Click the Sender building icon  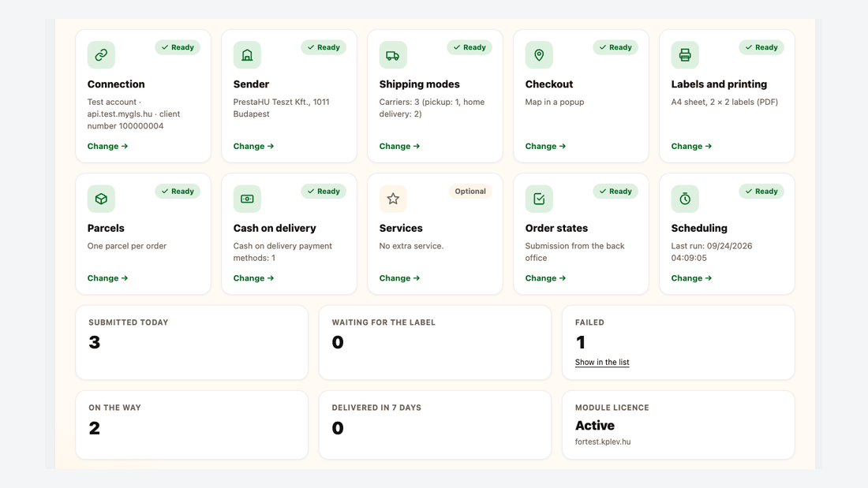pyautogui.click(x=247, y=54)
